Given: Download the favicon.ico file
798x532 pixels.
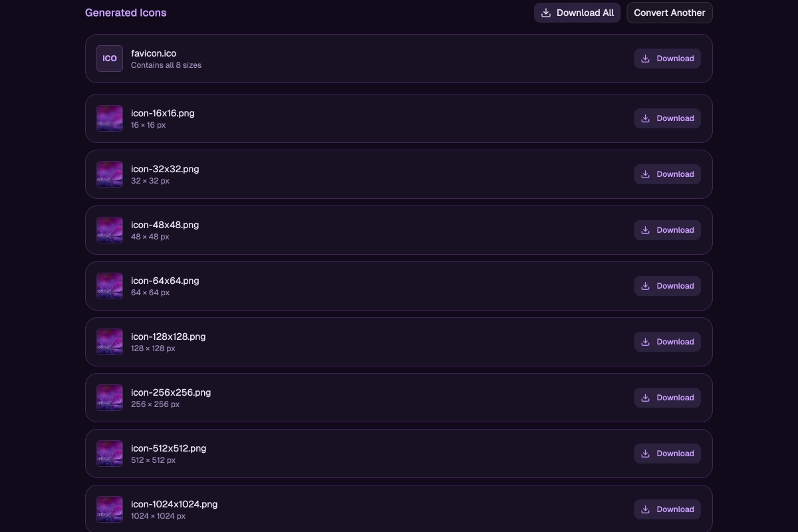Looking at the screenshot, I should point(667,59).
